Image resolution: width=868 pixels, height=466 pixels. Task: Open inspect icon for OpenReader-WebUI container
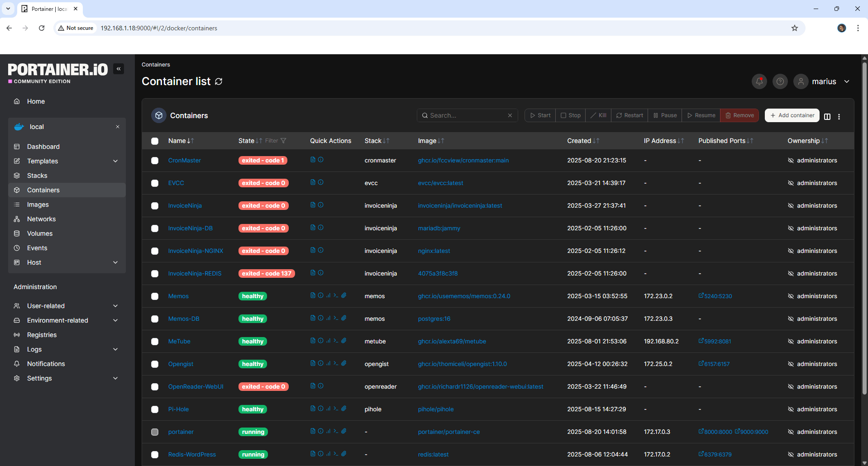pyautogui.click(x=320, y=386)
